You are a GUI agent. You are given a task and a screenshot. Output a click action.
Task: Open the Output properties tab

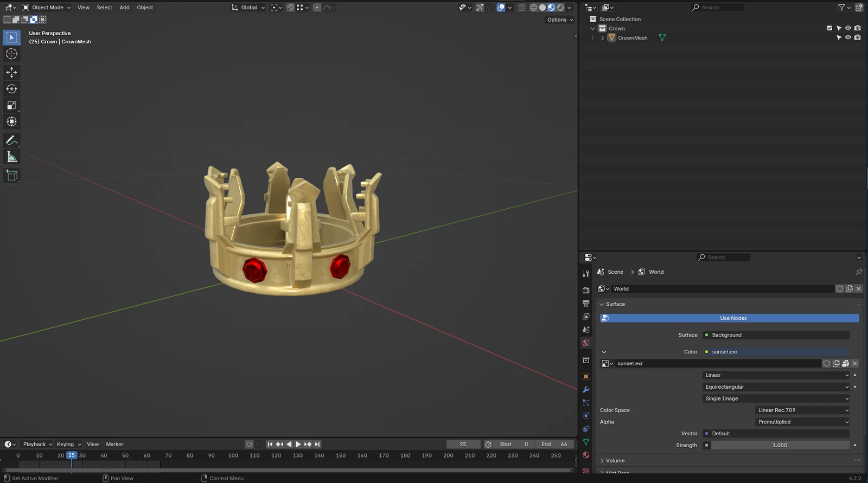pos(586,304)
